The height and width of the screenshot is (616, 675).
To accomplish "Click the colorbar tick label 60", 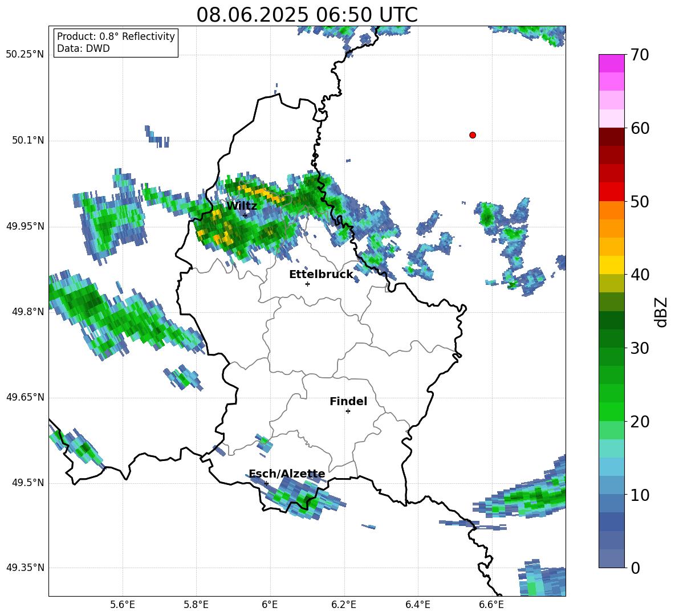I will click(x=640, y=128).
